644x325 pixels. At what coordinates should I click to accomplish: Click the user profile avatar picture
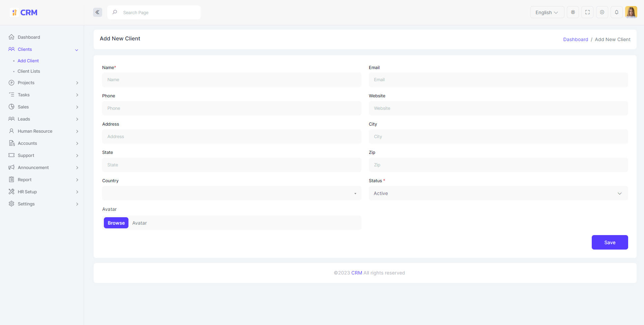[631, 12]
